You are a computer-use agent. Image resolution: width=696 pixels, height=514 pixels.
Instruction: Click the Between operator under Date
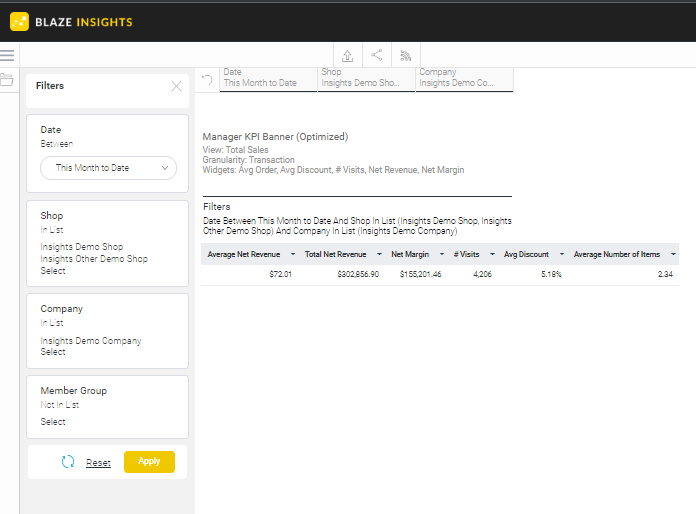tap(57, 144)
